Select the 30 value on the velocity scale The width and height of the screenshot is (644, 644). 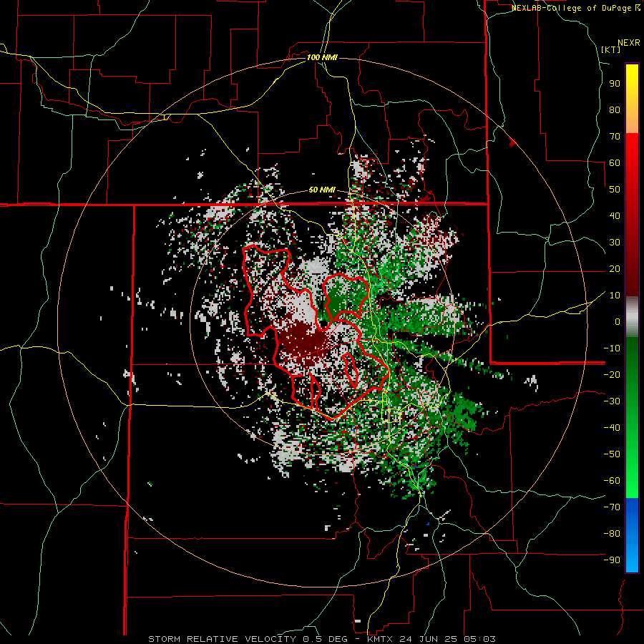(615, 243)
